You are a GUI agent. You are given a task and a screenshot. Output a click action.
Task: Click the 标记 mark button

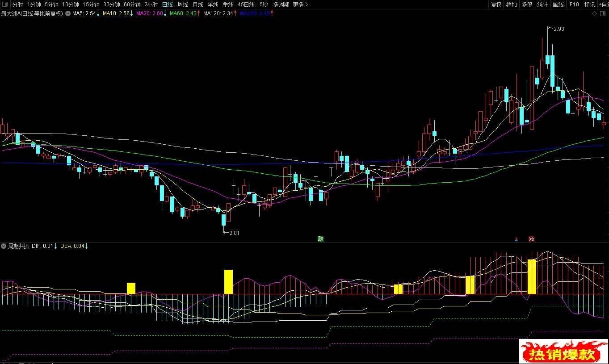click(590, 4)
